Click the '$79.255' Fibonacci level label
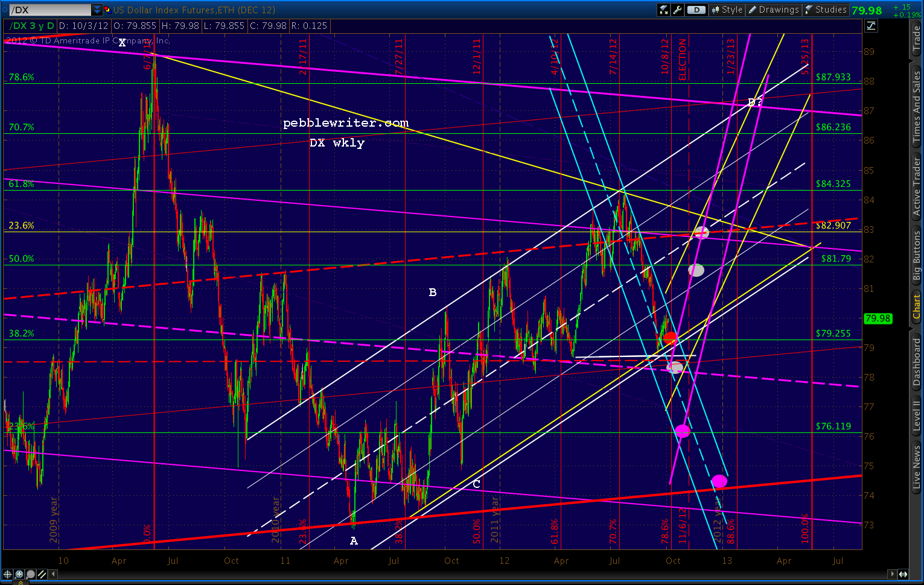The image size is (924, 585). (x=833, y=334)
